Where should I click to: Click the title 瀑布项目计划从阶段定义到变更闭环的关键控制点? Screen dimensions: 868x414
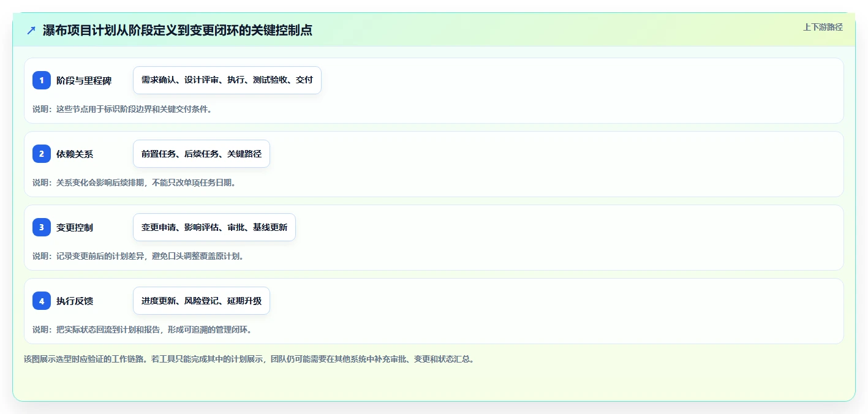(178, 31)
